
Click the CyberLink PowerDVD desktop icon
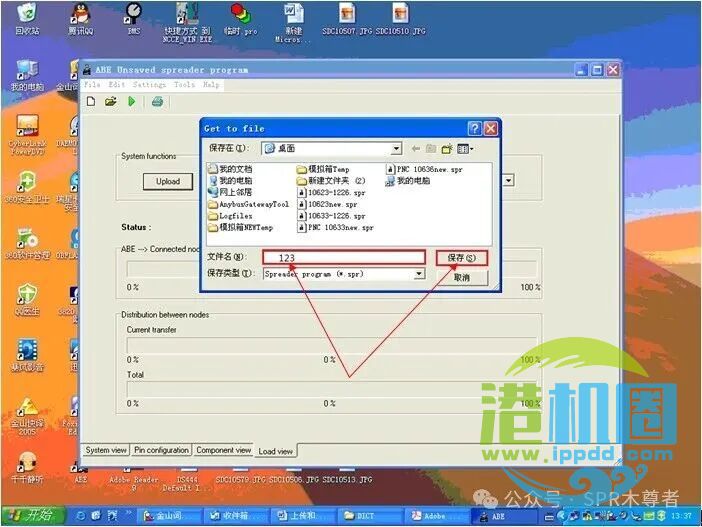(x=27, y=135)
